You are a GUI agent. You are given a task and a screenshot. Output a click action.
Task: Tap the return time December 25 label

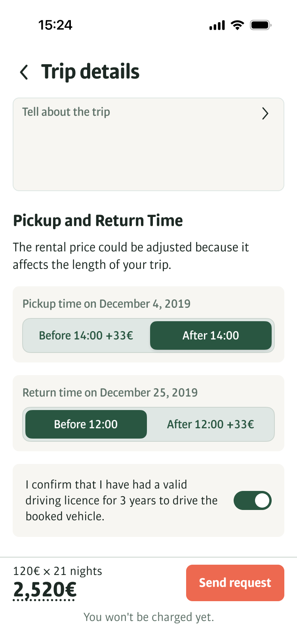click(110, 393)
